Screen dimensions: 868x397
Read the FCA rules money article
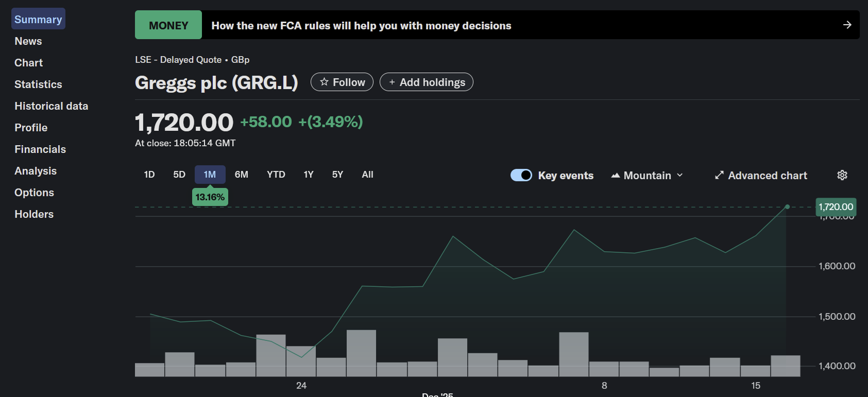[361, 25]
